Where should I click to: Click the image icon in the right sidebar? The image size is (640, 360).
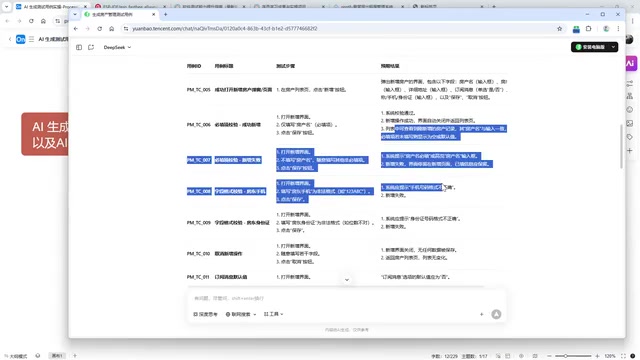pos(630,123)
